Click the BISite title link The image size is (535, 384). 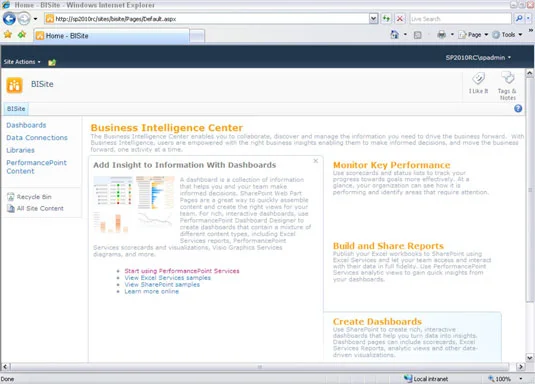click(42, 84)
